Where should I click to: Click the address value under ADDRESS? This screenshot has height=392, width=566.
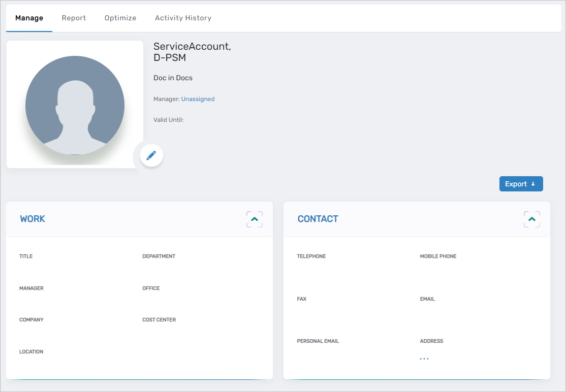(424, 357)
